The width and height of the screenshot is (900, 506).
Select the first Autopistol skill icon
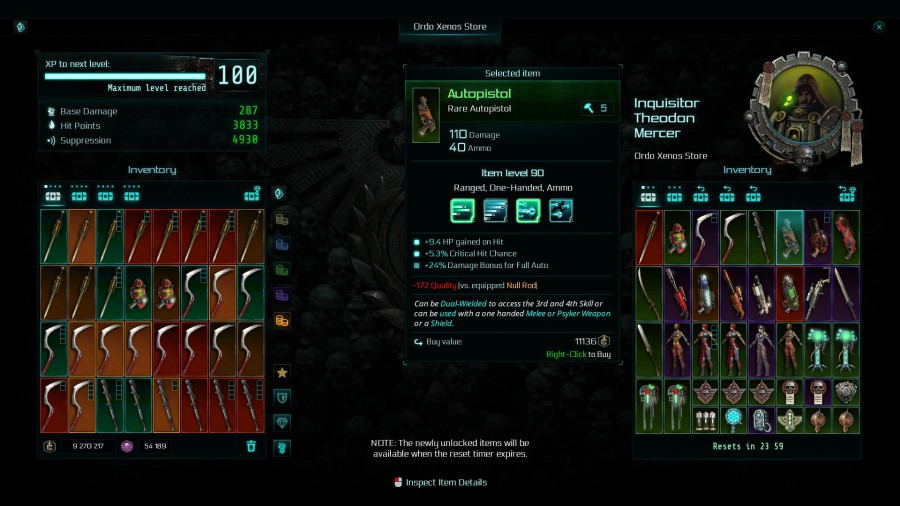tap(462, 211)
